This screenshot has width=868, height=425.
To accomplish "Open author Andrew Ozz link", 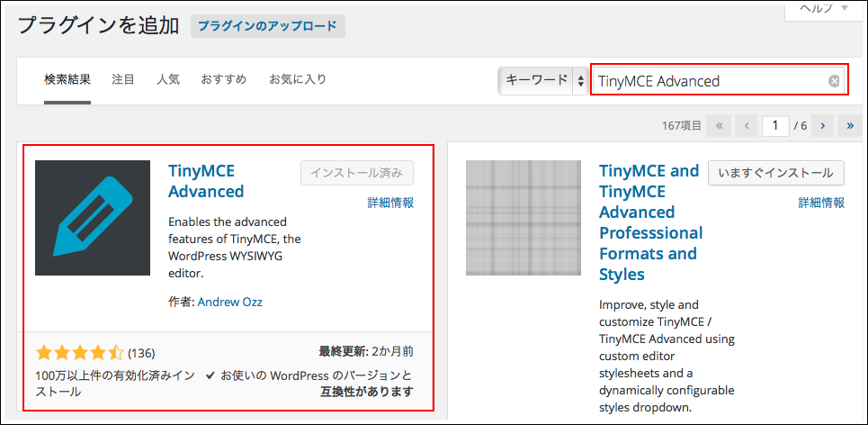I will (x=229, y=302).
